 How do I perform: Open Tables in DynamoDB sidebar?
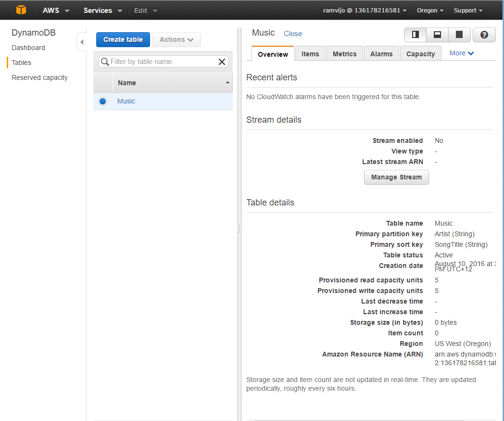click(x=21, y=63)
